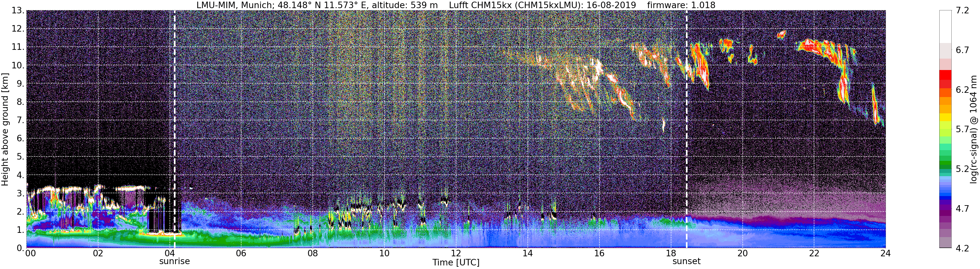Click the 'Time [UTC]' axis label
The image size is (980, 269).
456,262
